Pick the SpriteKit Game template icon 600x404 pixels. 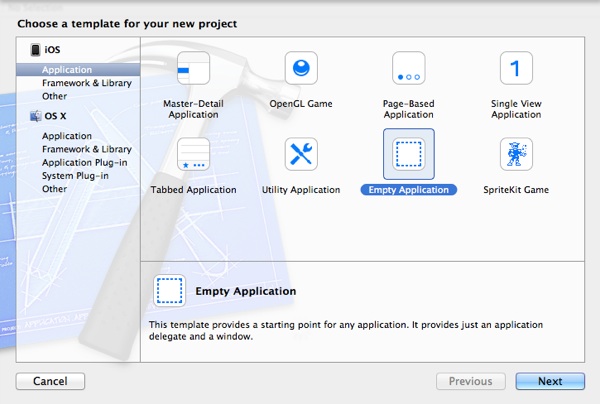[516, 155]
